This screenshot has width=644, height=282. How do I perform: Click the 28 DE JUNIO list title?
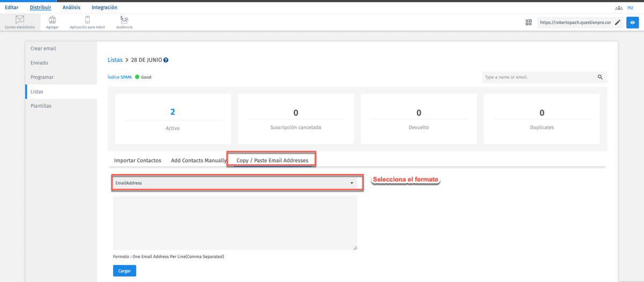coord(147,60)
